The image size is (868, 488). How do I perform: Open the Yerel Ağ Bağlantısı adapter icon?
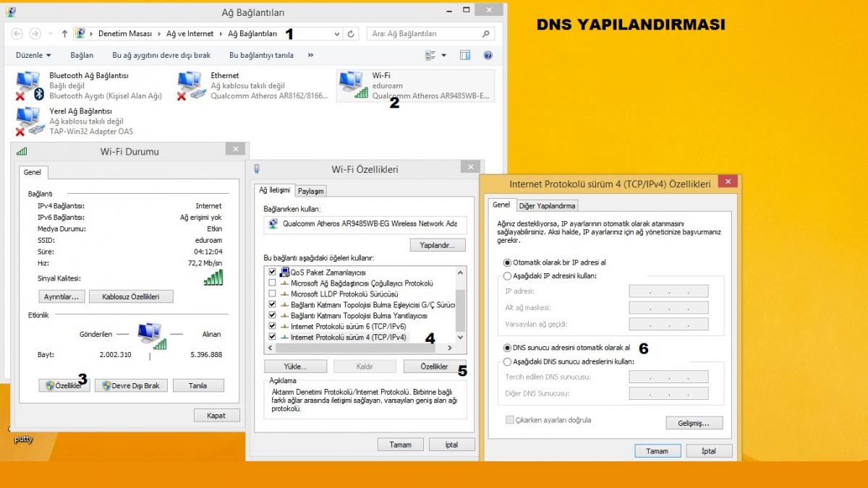pos(30,121)
